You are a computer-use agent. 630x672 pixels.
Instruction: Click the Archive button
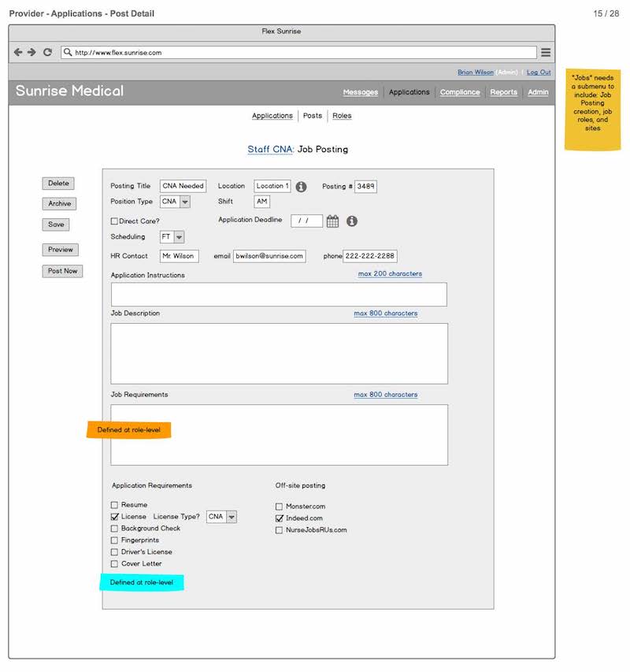pos(59,203)
